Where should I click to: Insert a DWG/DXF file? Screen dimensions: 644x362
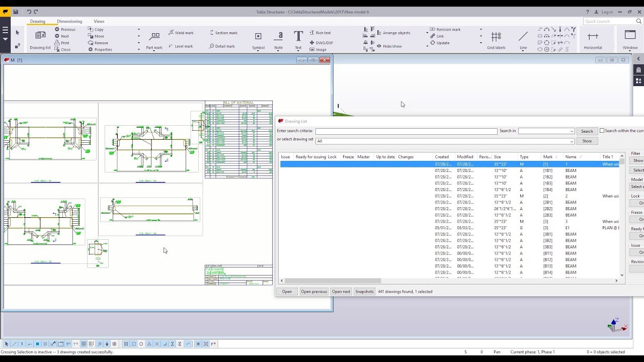point(321,43)
